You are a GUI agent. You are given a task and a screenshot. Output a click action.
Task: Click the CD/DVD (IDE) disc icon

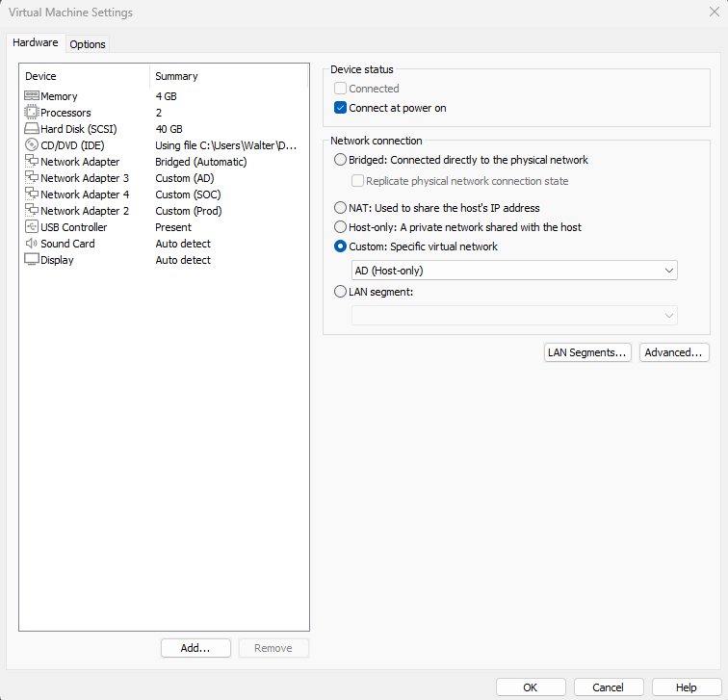31,145
